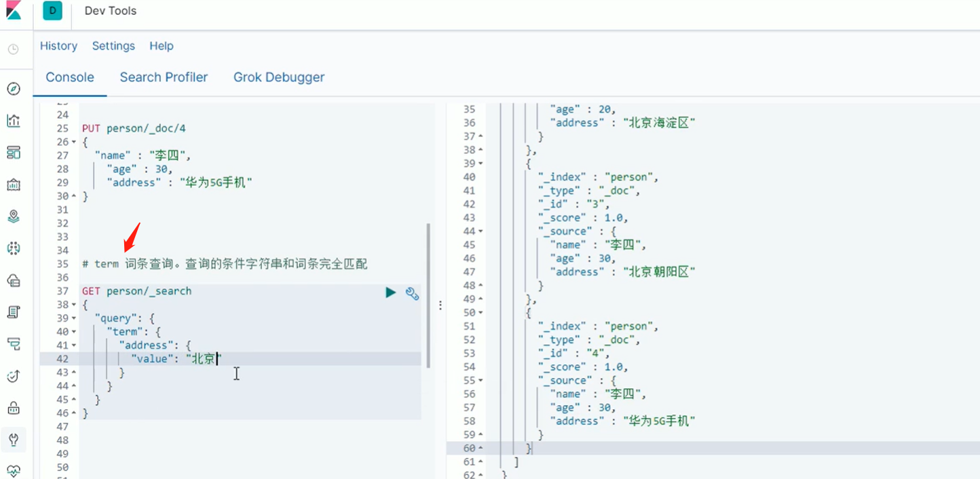
Task: Toggle the fold end marker at editor line 46
Action: tap(73, 413)
